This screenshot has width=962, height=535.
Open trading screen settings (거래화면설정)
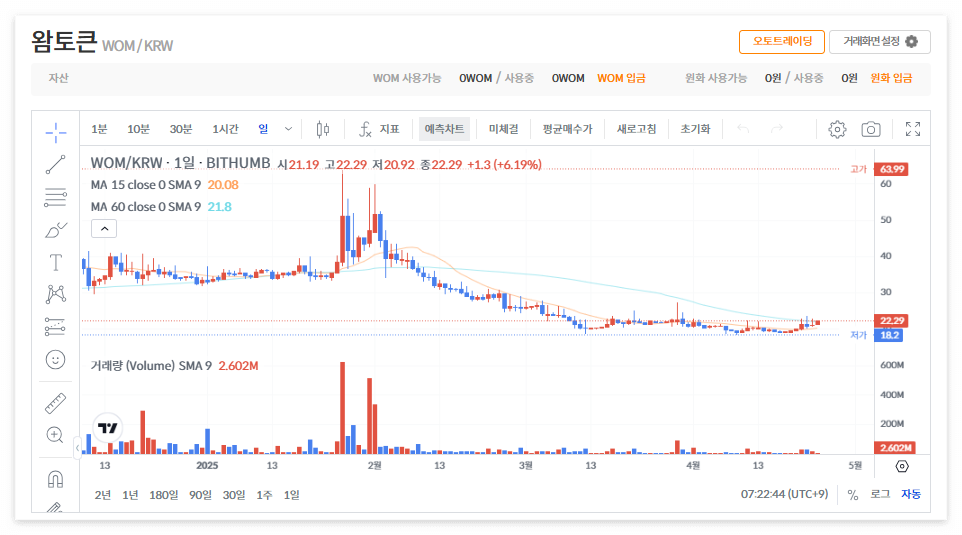(x=880, y=42)
